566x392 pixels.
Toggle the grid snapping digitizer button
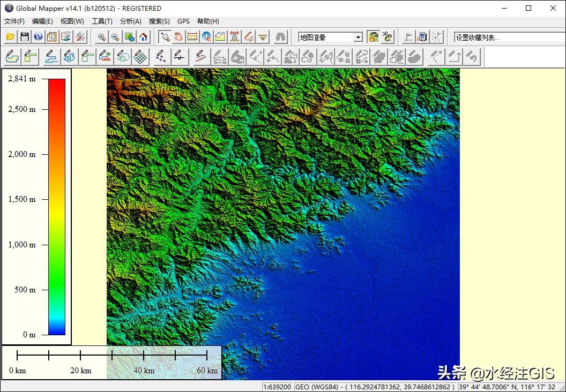(140, 56)
